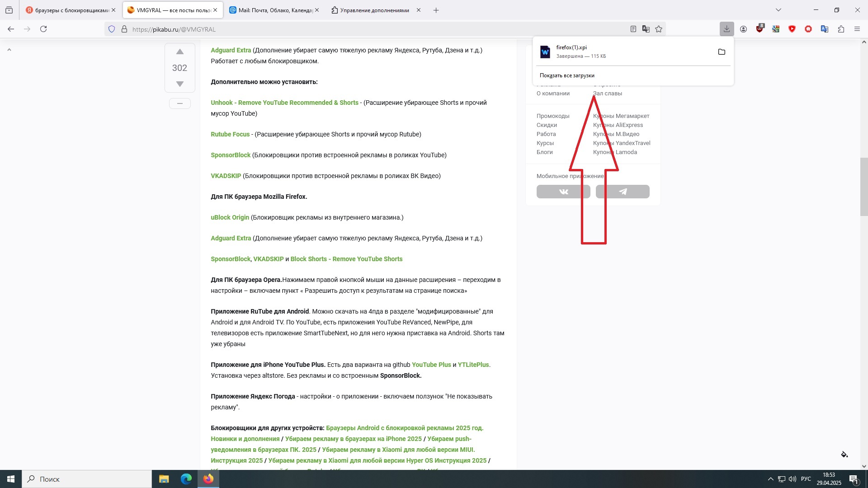
Task: Click the translate page icon in address bar
Action: click(x=646, y=29)
